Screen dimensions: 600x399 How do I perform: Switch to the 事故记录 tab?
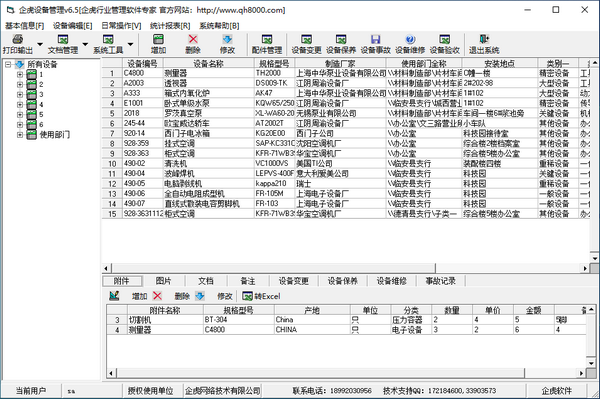click(441, 281)
